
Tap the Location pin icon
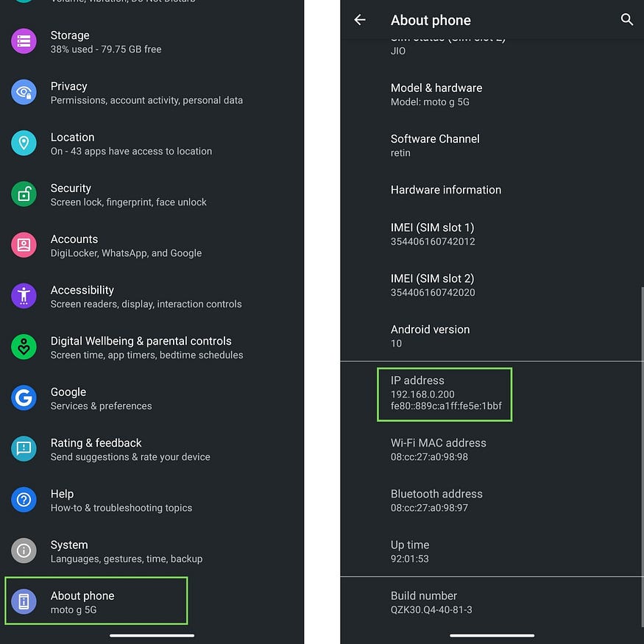[x=24, y=143]
